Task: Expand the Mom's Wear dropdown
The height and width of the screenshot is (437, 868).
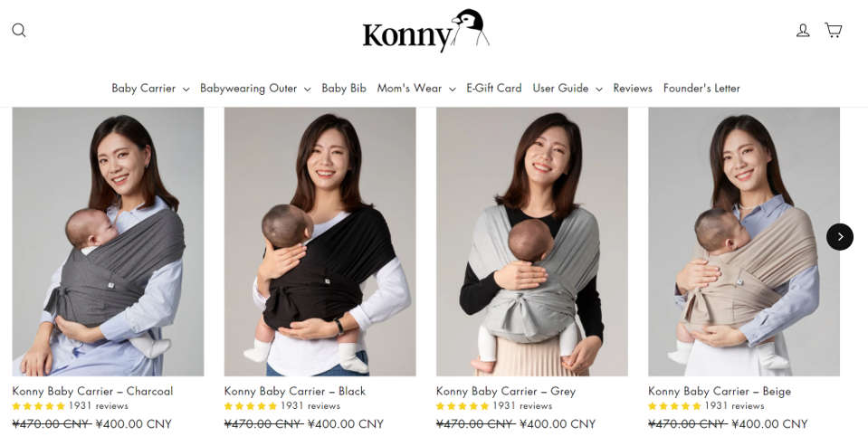Action: click(x=416, y=88)
